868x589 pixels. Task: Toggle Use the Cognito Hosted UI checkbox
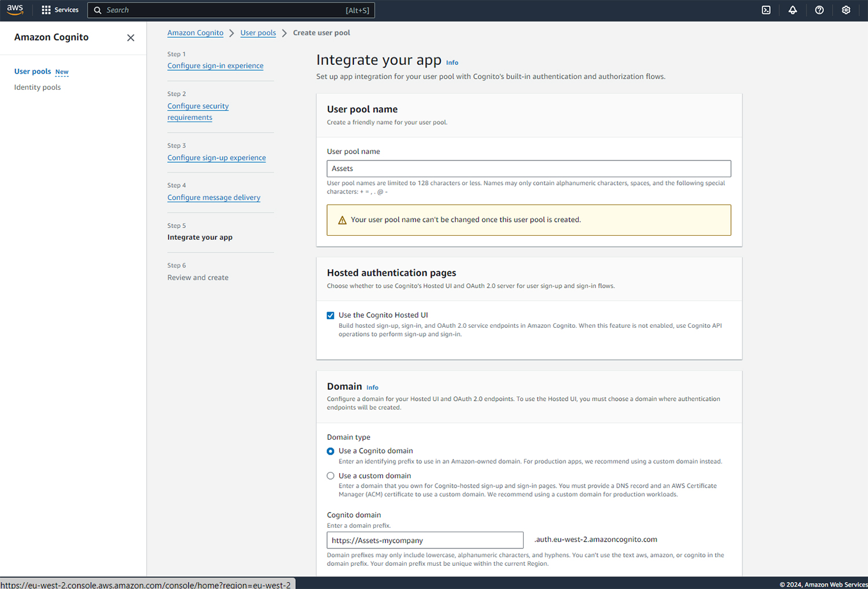(x=330, y=316)
